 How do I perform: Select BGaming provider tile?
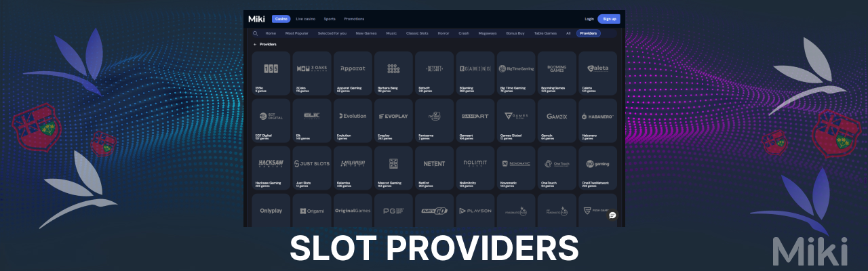[x=475, y=73]
